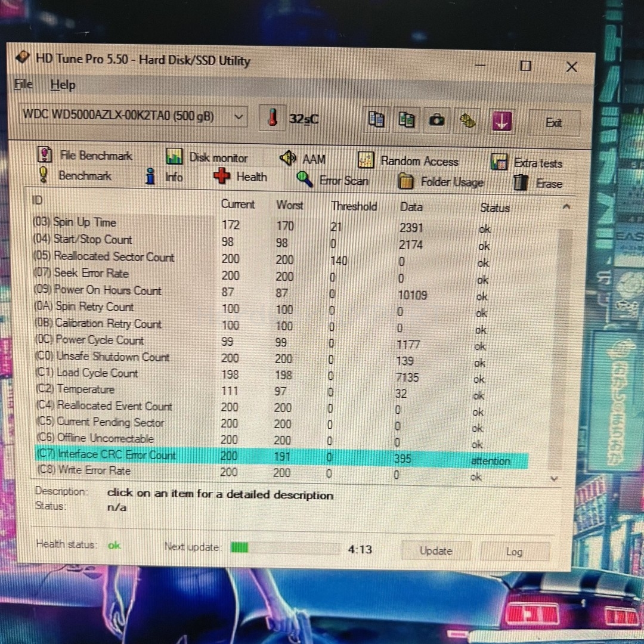
Task: Switch to the Folder Usage tab
Action: pos(441,181)
